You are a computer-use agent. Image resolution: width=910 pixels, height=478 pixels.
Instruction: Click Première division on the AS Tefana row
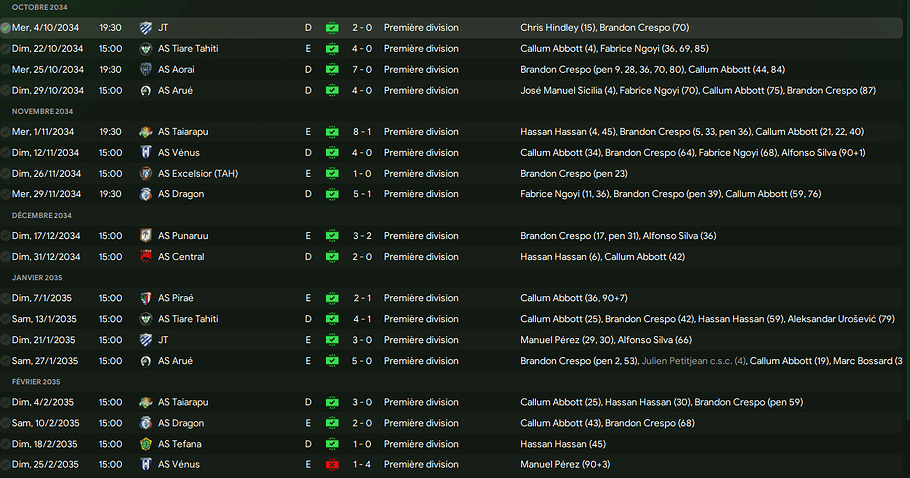point(421,444)
